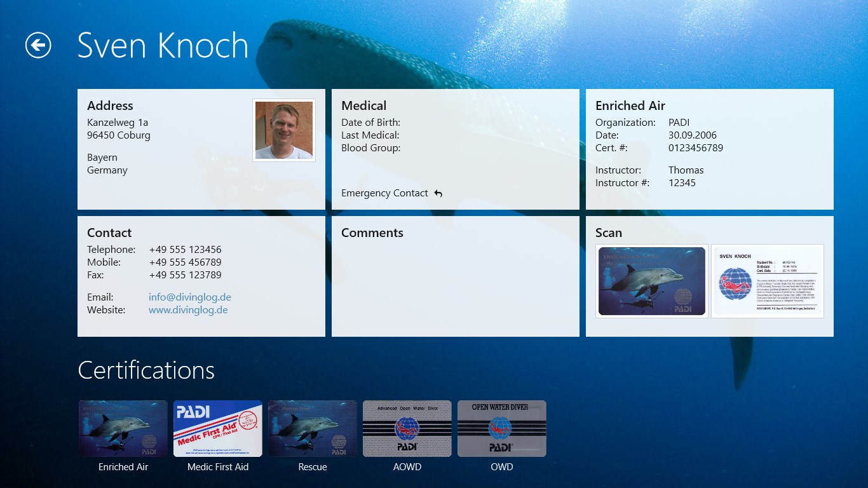
Task: Open the Enriched Air certification card
Action: click(x=123, y=428)
